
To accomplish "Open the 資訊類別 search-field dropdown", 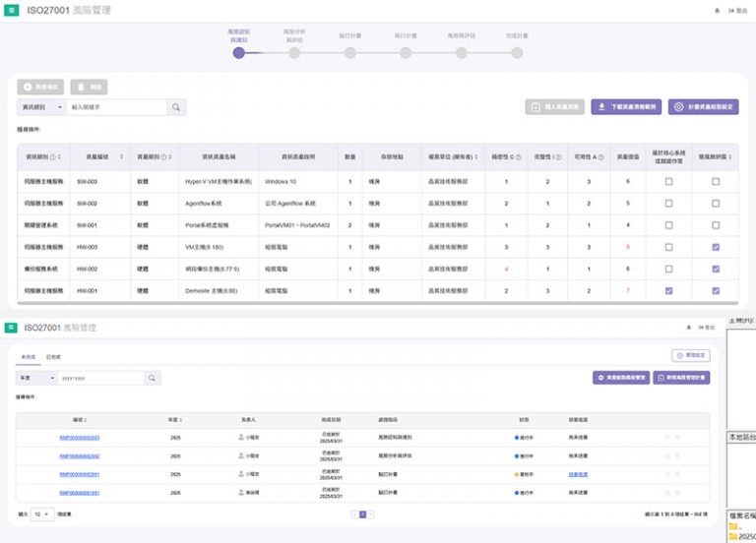I will tap(42, 107).
